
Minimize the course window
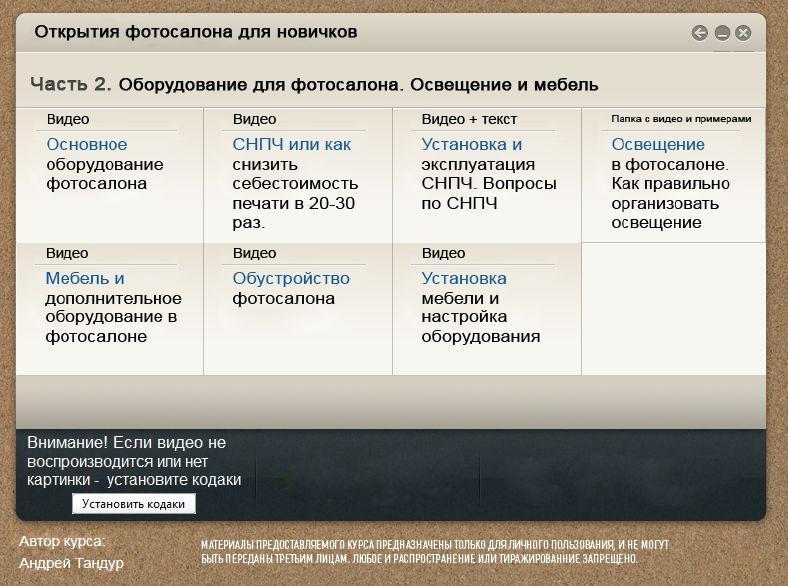pyautogui.click(x=722, y=33)
